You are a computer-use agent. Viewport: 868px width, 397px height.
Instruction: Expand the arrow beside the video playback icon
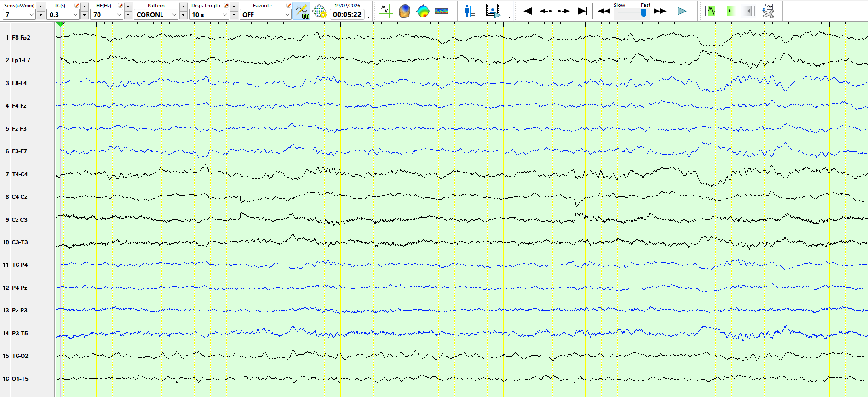coord(509,17)
